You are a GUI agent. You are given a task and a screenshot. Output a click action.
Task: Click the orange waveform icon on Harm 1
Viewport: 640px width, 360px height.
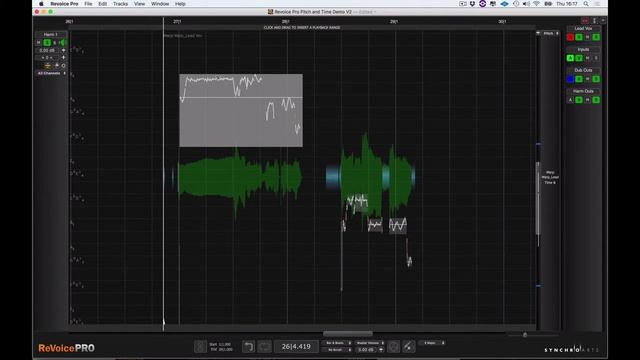pyautogui.click(x=47, y=65)
